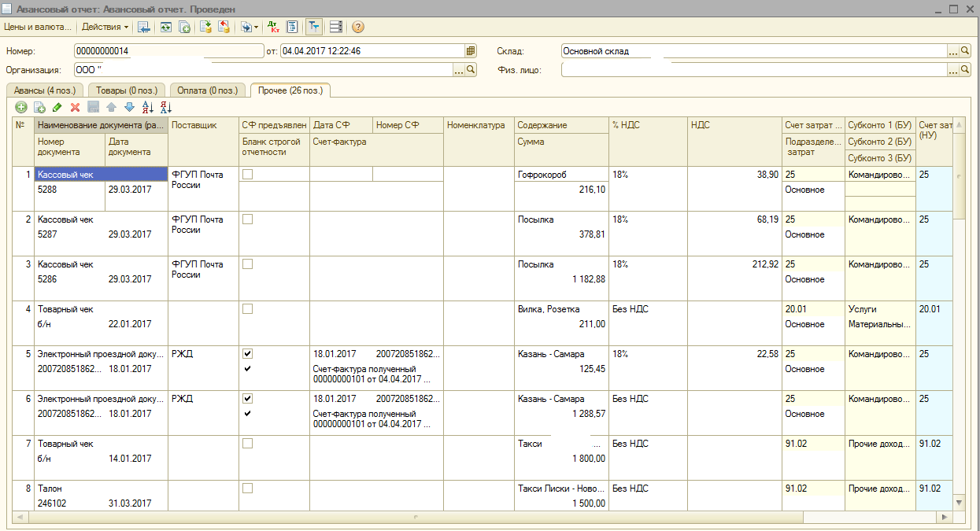Screen dimensions: 980x531
Task: Click the green add row icon
Action: coord(21,107)
